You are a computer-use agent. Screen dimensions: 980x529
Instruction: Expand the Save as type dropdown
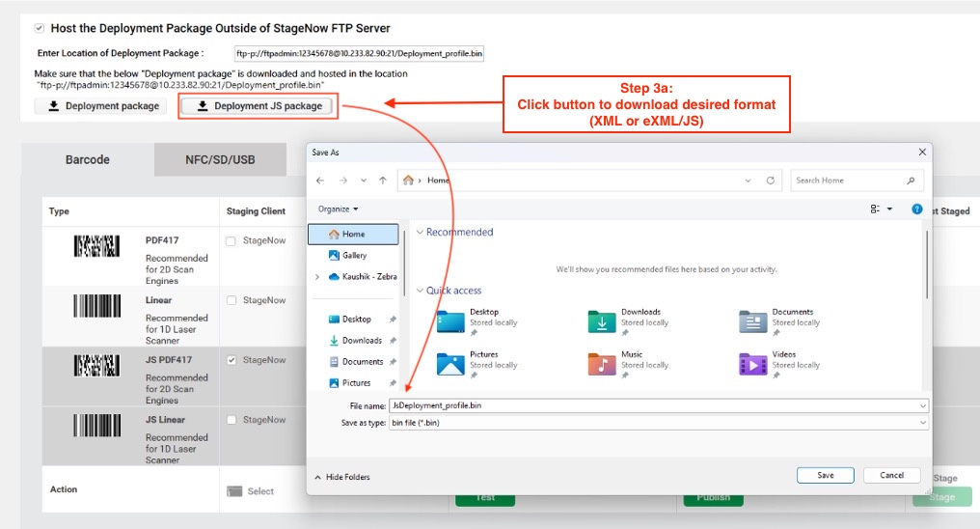tap(923, 423)
